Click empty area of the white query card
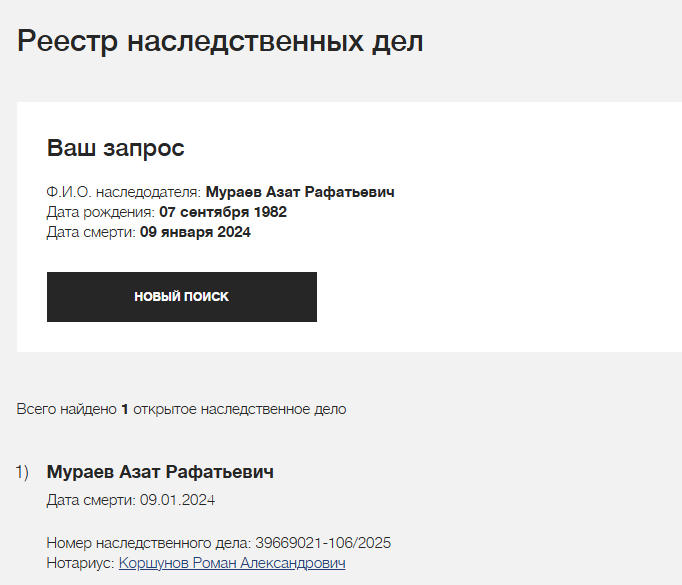The width and height of the screenshot is (682, 585). (x=500, y=261)
